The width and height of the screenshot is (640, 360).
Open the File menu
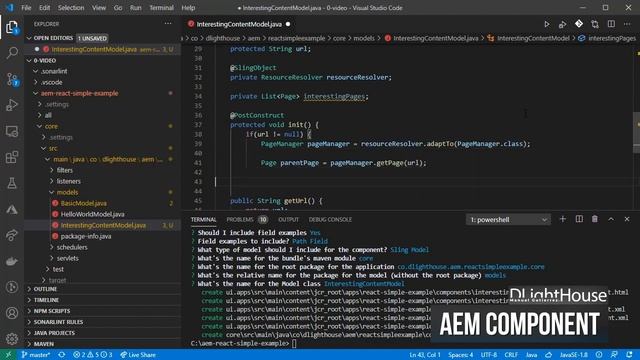tap(26, 8)
